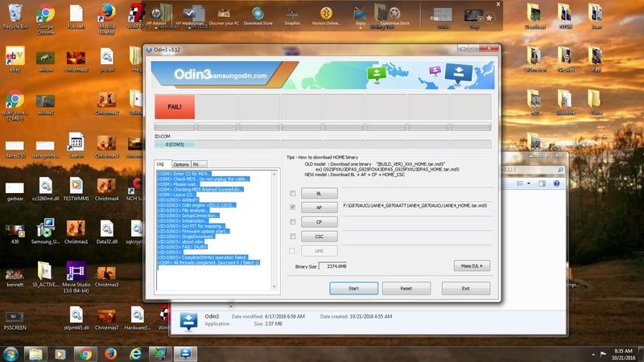Click the 0:[COM3] port indicator
Screen dimensions: 644x362
click(x=175, y=145)
